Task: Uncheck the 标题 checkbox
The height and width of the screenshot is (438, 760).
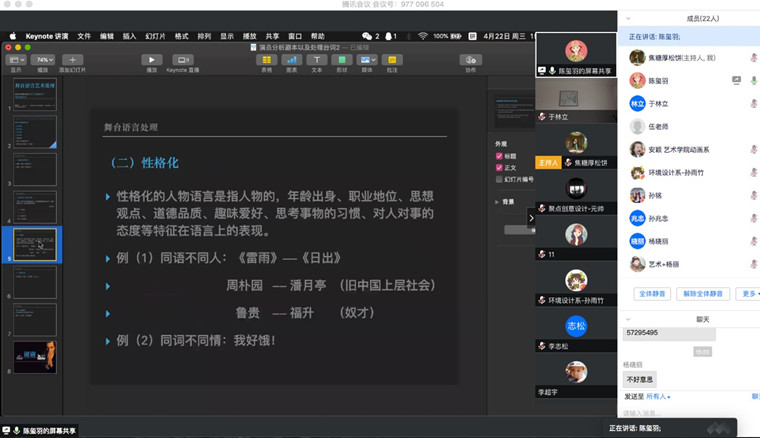Action: (x=499, y=156)
